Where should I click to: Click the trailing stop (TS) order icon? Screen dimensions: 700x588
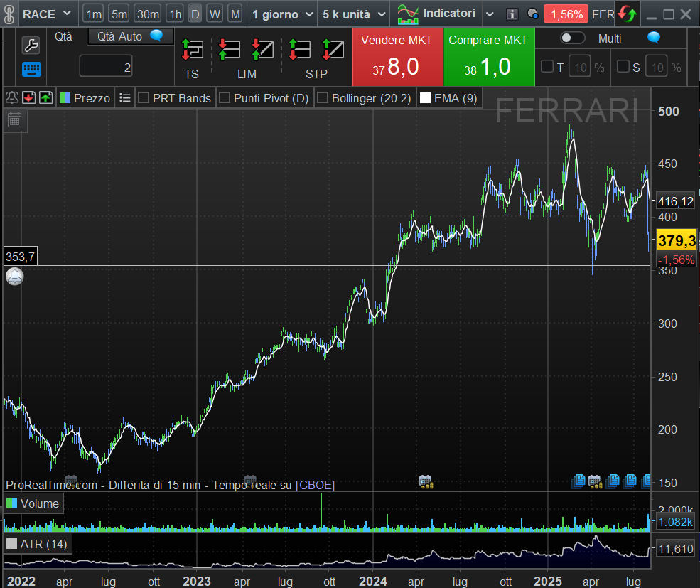(192, 50)
